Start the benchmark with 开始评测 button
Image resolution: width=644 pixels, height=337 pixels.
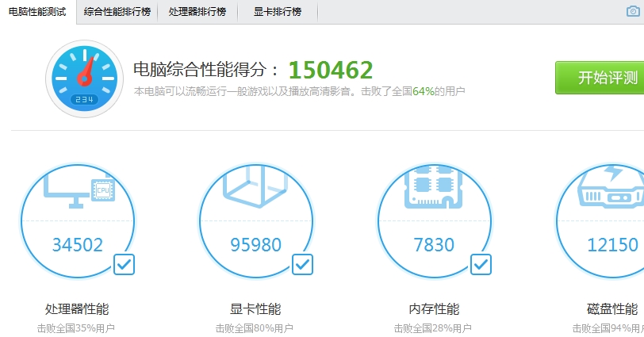coord(600,78)
